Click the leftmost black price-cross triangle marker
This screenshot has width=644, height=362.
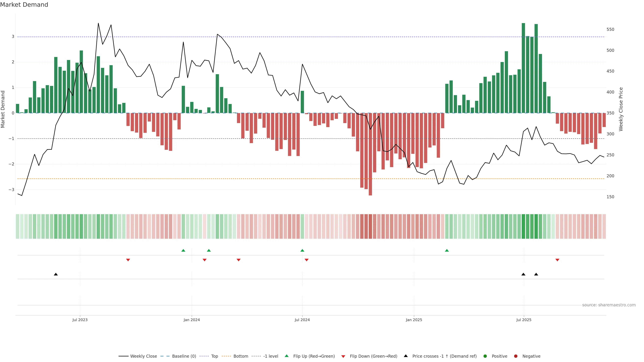click(56, 274)
